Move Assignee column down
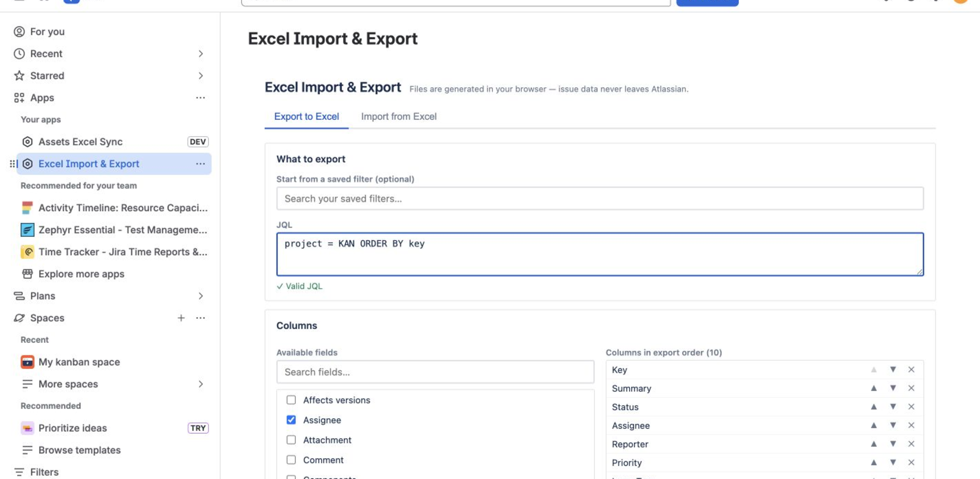 point(893,425)
